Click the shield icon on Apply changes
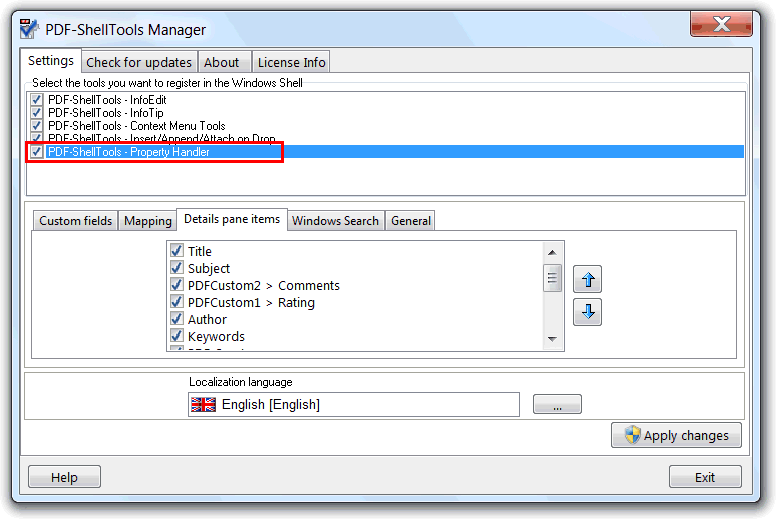The height and width of the screenshot is (519, 776). [632, 435]
